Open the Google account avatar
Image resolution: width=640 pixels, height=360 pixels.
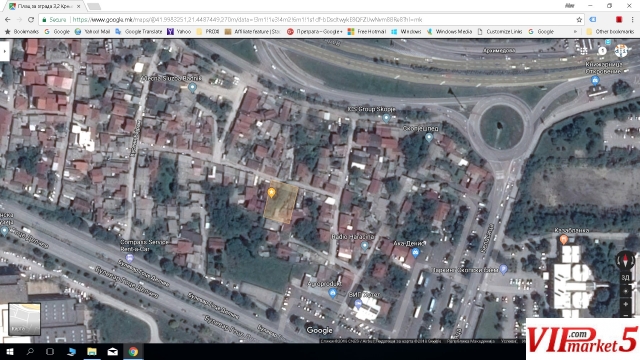pyautogui.click(x=621, y=51)
